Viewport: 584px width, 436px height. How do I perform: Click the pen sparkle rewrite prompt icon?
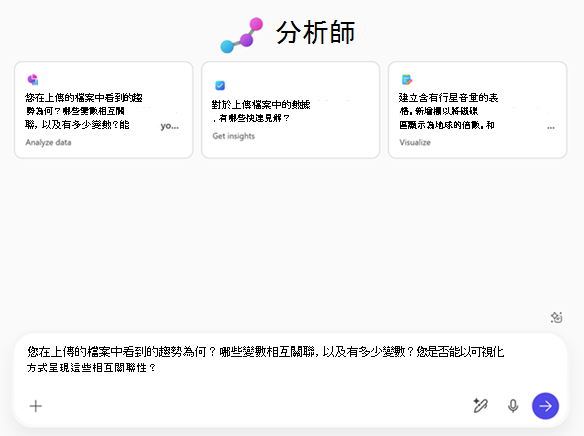pos(480,406)
